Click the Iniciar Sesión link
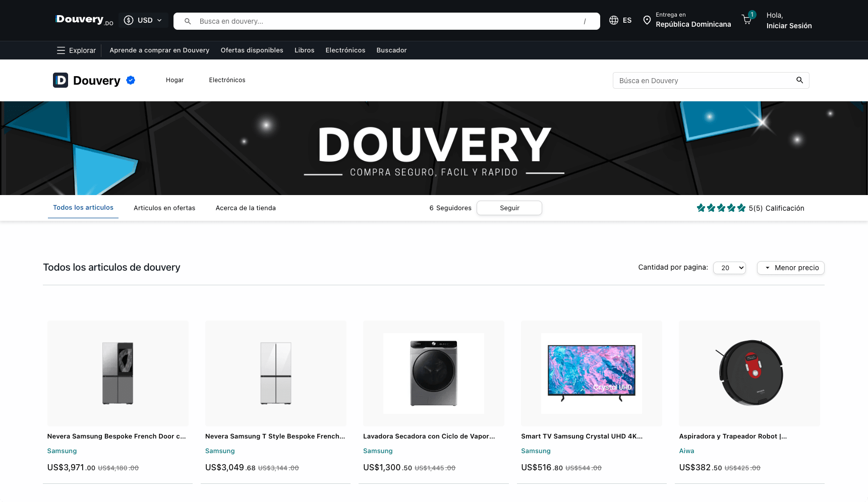 pyautogui.click(x=789, y=26)
